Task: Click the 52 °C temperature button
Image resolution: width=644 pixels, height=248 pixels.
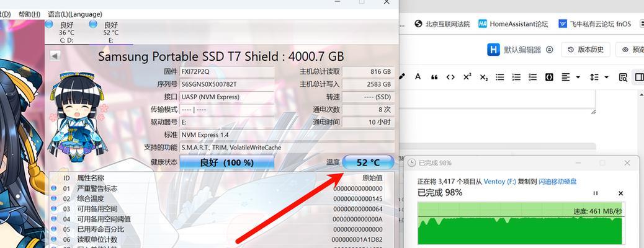Action: [x=368, y=162]
